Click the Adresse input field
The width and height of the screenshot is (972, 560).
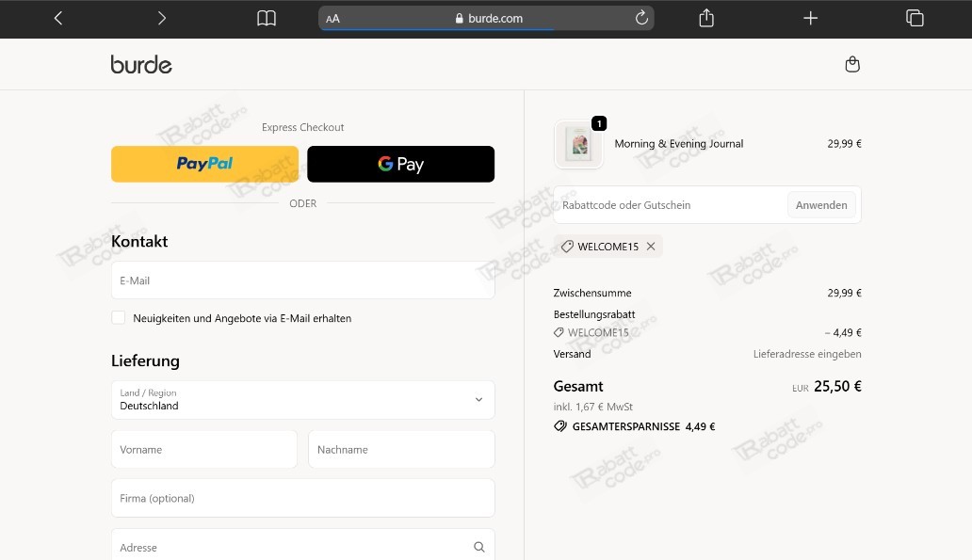(x=303, y=547)
